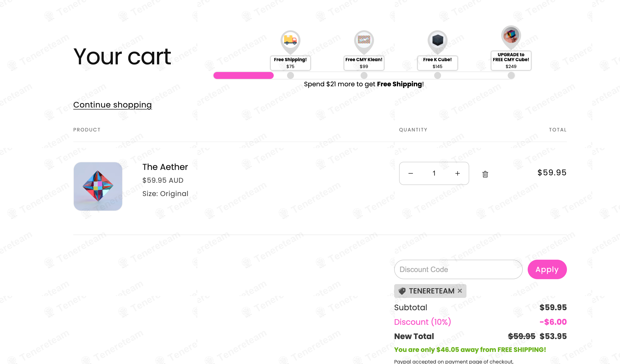
Task: Increase quantity with the plus button
Action: tap(457, 173)
